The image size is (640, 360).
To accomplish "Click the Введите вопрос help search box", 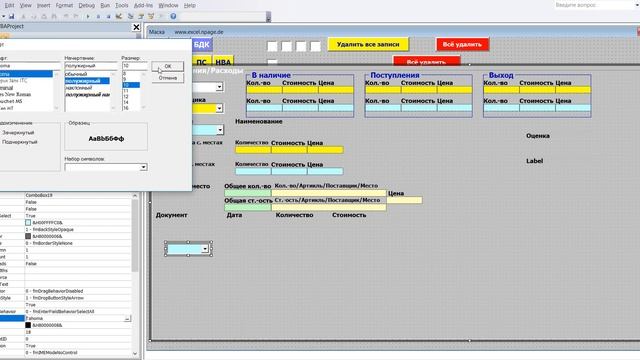I will [x=594, y=5].
